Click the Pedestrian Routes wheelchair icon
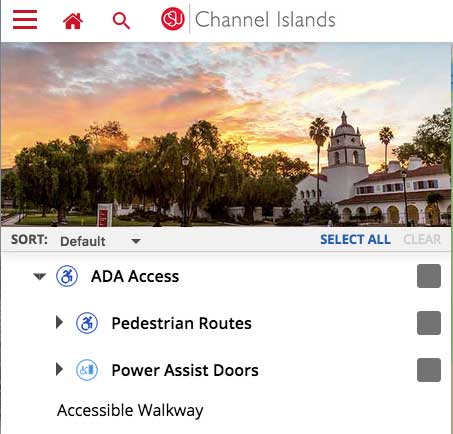453x434 pixels. tap(87, 323)
